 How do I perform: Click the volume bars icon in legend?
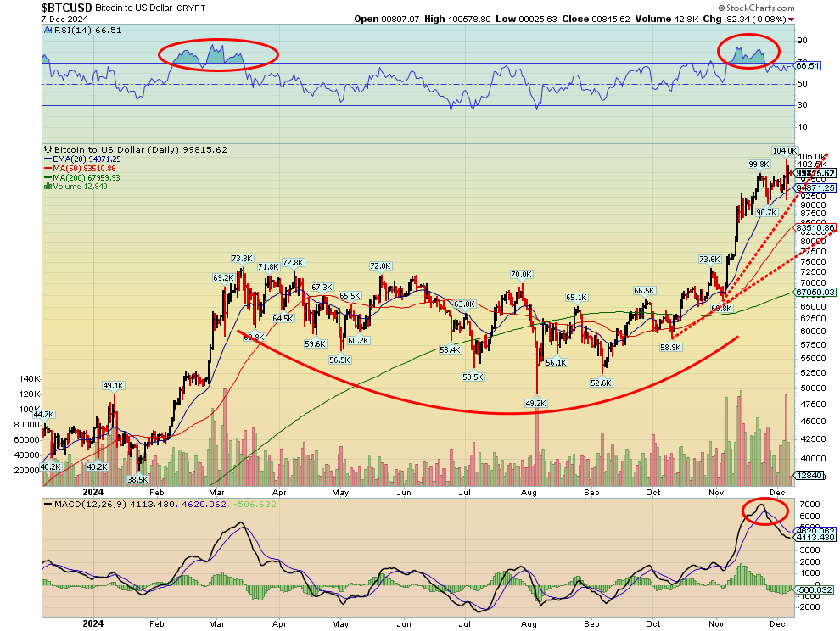point(46,187)
